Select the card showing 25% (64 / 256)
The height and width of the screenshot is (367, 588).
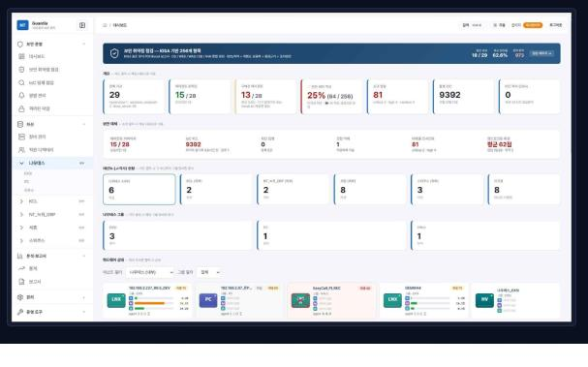[x=331, y=96]
